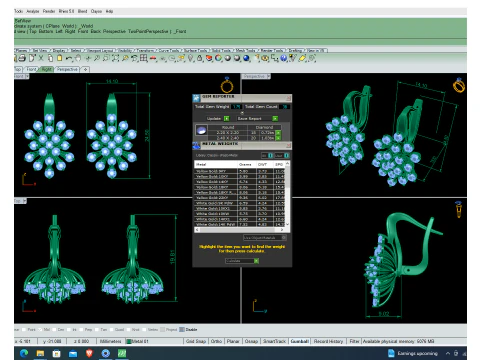Click the Record History status button

pos(328,341)
